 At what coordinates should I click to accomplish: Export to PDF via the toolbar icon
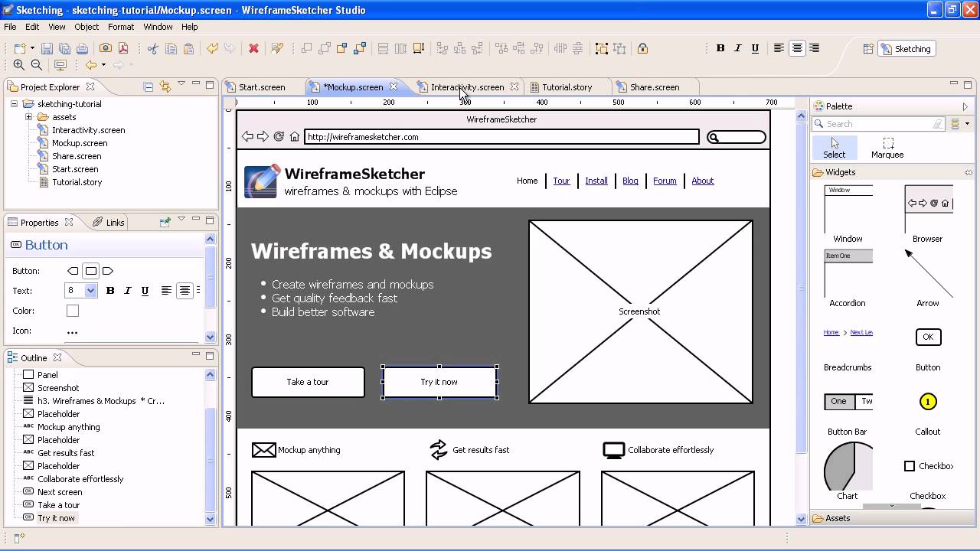[122, 48]
